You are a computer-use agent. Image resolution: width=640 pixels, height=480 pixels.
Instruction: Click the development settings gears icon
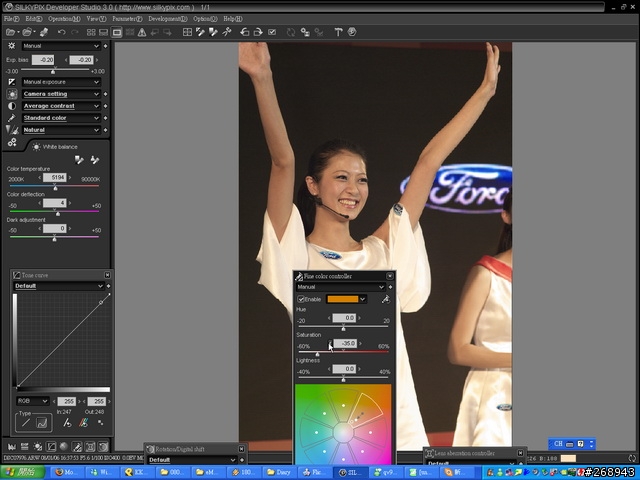pos(12,142)
